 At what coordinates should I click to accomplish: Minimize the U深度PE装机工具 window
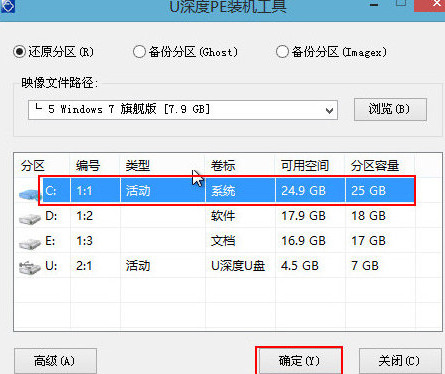[x=374, y=5]
